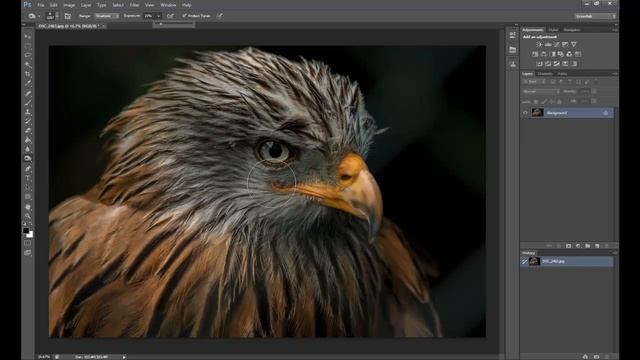Toggle lock transparent pixels in Layers
640x360 pixels.
[x=536, y=101]
